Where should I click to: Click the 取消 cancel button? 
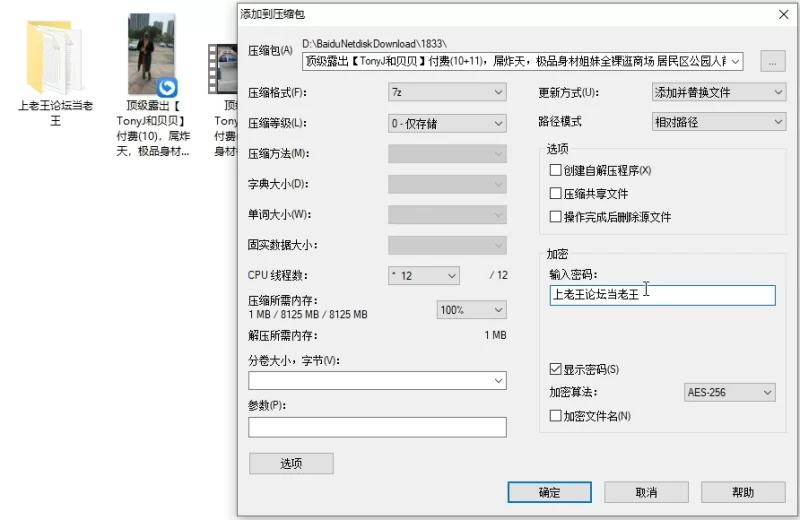[x=646, y=492]
